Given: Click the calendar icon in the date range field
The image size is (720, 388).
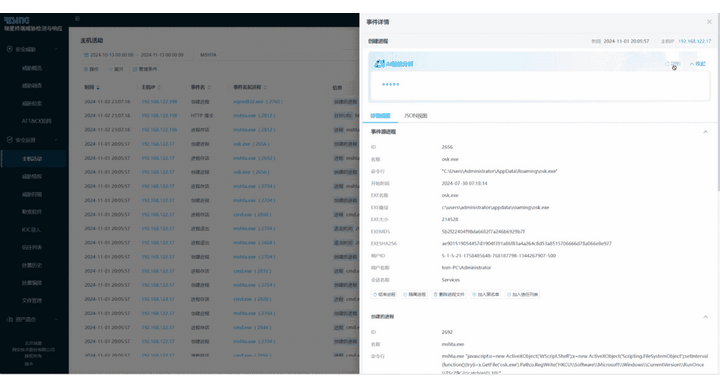Looking at the screenshot, I should 86,55.
